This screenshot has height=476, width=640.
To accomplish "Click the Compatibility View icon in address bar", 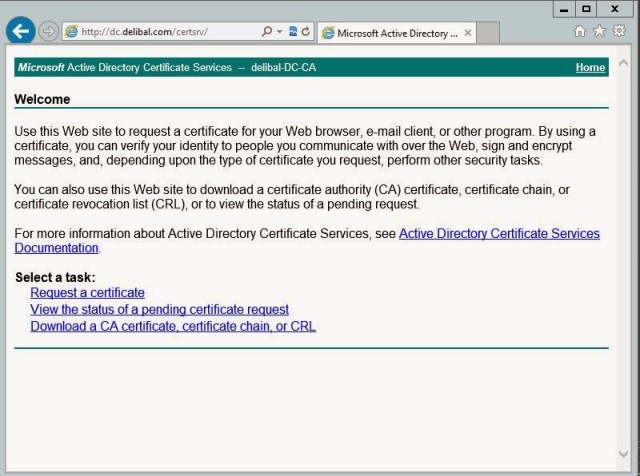I will (292, 32).
